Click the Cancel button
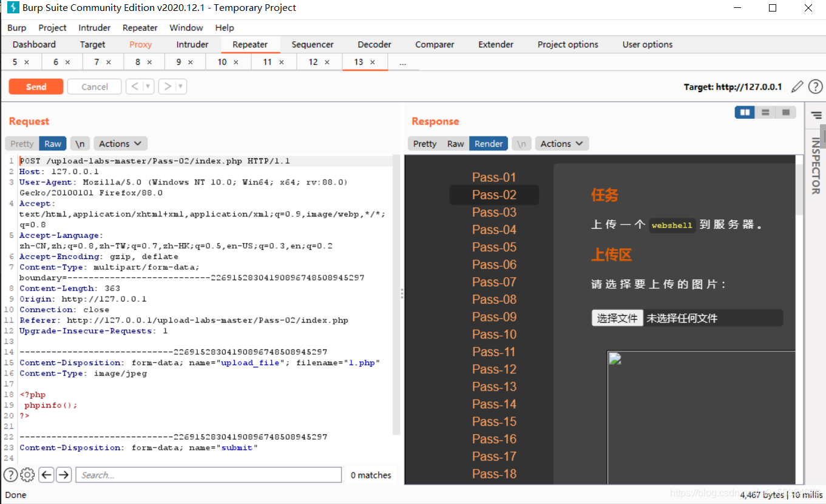This screenshot has height=504, width=826. coord(95,87)
